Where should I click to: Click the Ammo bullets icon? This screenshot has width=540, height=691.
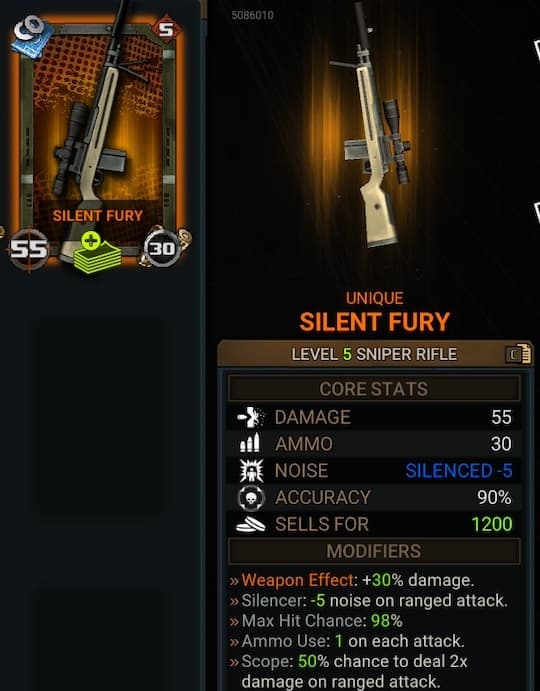click(x=250, y=443)
